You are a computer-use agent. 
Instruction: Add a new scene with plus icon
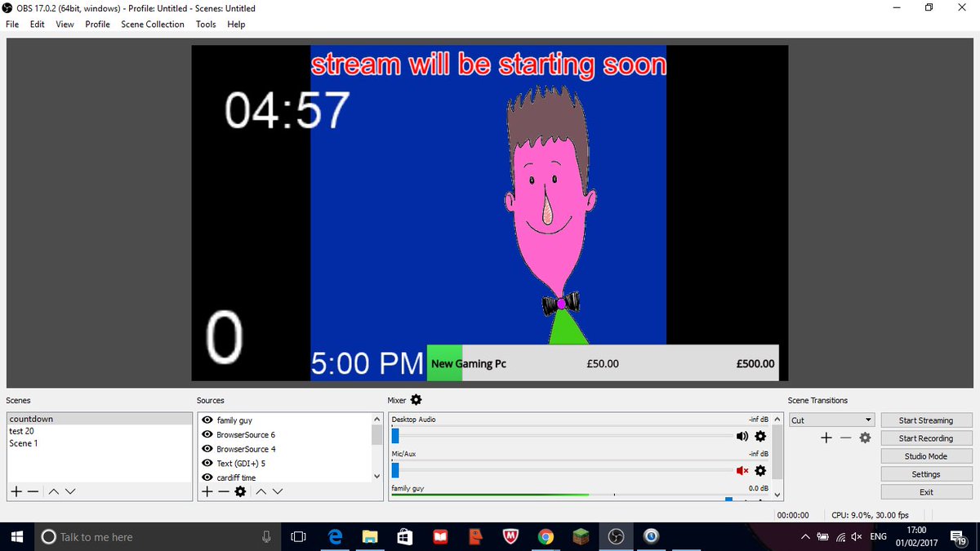(16, 491)
